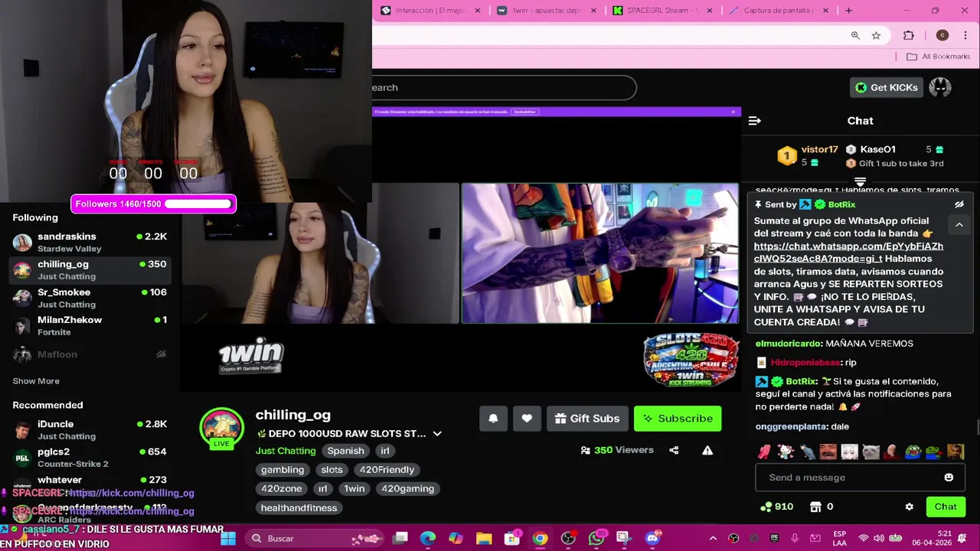Open Windows Start menu
Viewport: 980px width, 551px height.
(228, 538)
